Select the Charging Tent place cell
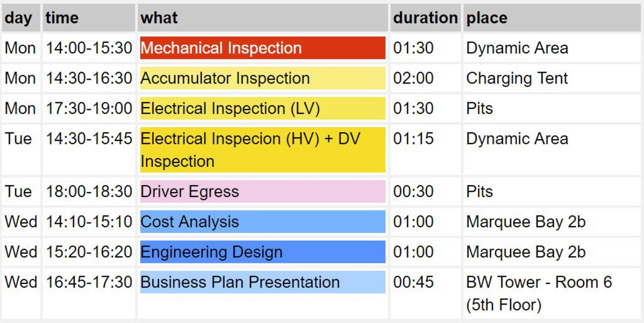Screen dimensions: 644x323 click(517, 78)
